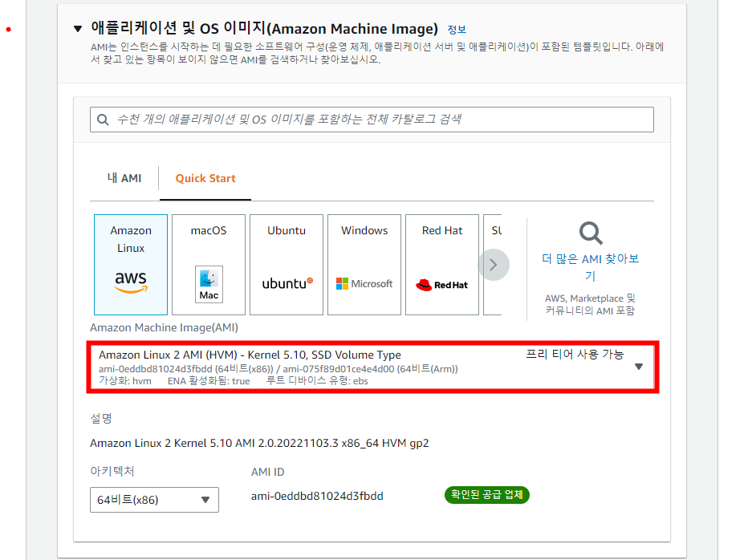Select the Amazon Linux AMI card
Screen dimensions: 748x560
click(131, 265)
